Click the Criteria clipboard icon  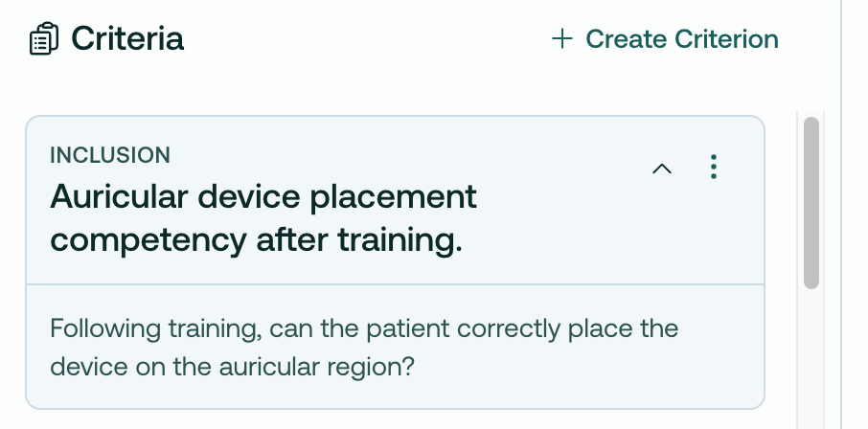pos(44,38)
